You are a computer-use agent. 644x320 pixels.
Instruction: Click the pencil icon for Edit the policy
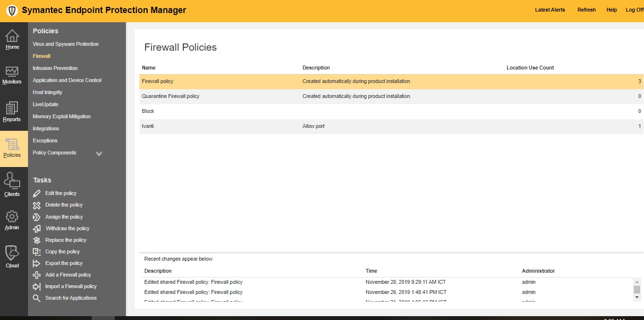click(37, 194)
